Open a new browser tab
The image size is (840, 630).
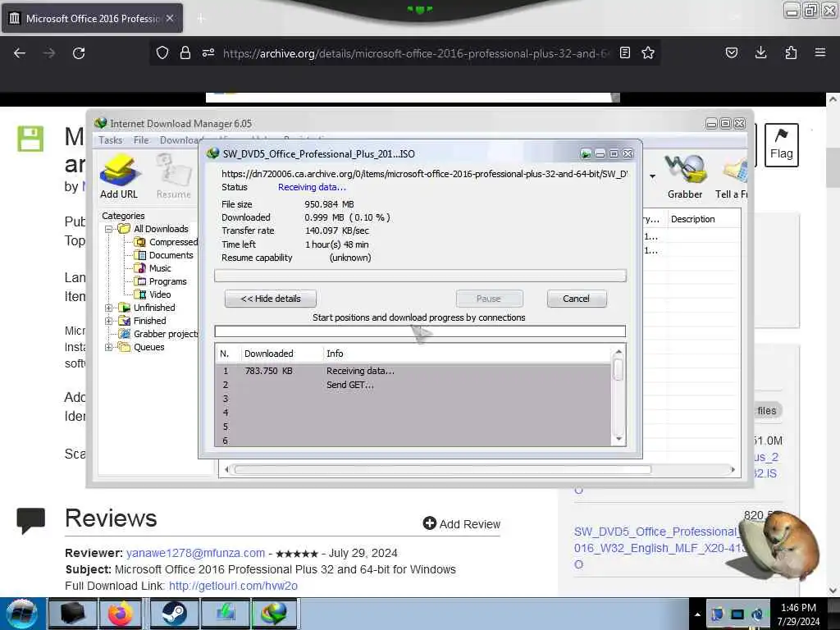click(x=201, y=19)
